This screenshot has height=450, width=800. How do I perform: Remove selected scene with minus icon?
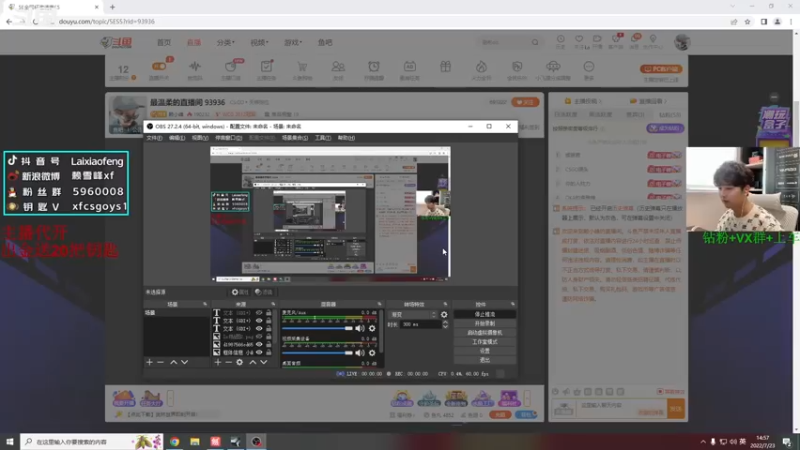[x=160, y=362]
